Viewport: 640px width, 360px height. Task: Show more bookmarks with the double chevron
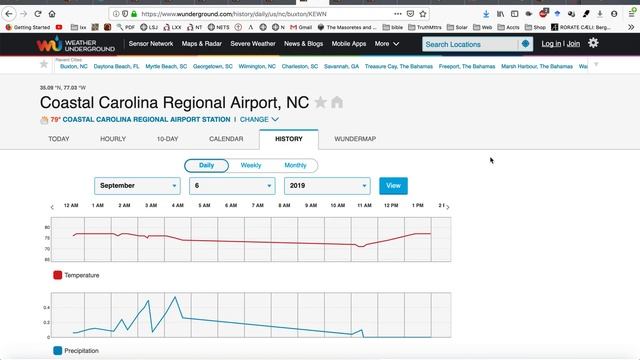(631, 27)
